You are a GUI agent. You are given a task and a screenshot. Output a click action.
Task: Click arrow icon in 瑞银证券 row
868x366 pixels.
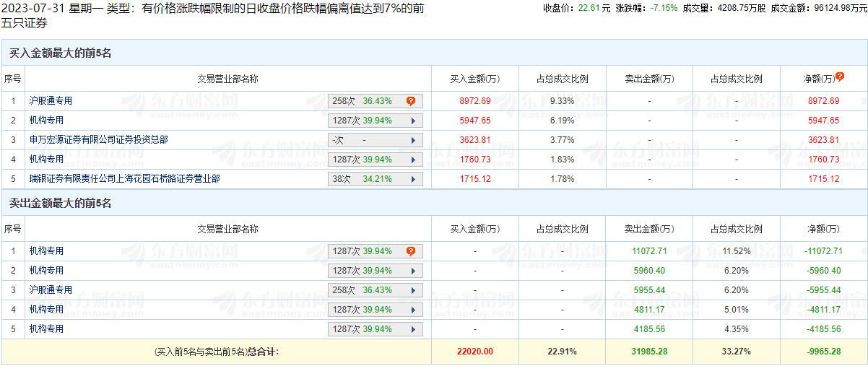pos(413,179)
